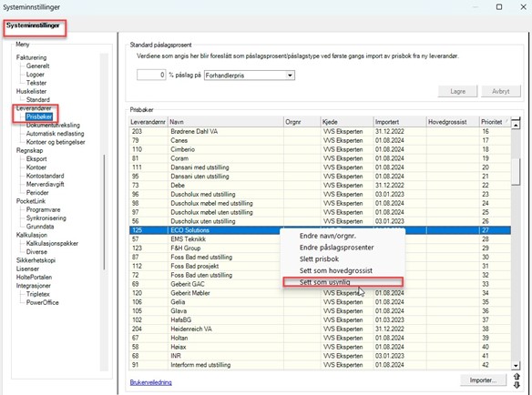Move selected price book up with arrow icon
The height and width of the screenshot is (395, 532).
(517, 377)
